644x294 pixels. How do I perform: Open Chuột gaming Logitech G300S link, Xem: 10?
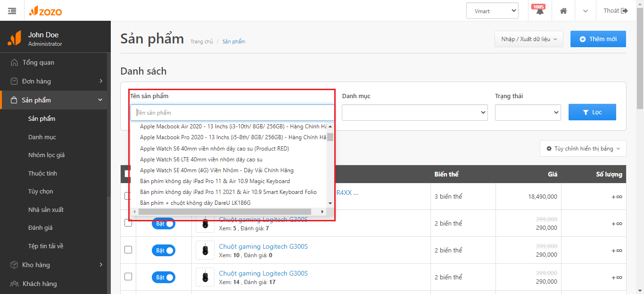pyautogui.click(x=263, y=246)
